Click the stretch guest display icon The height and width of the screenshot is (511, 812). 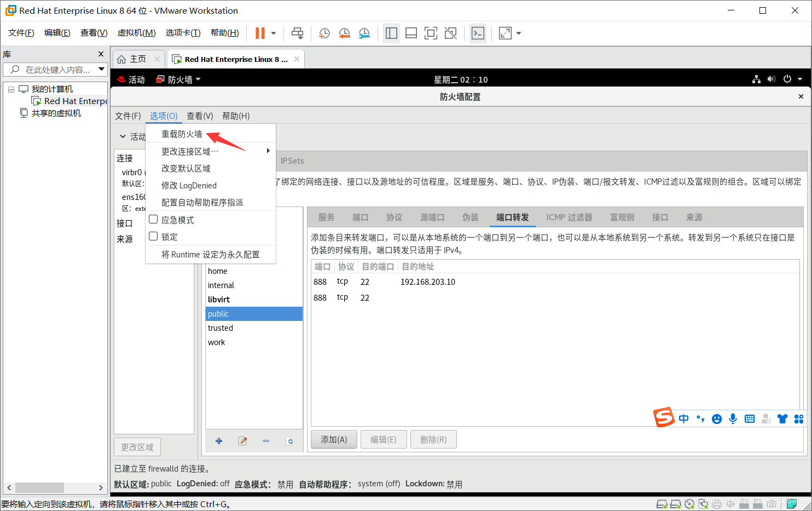pyautogui.click(x=506, y=33)
